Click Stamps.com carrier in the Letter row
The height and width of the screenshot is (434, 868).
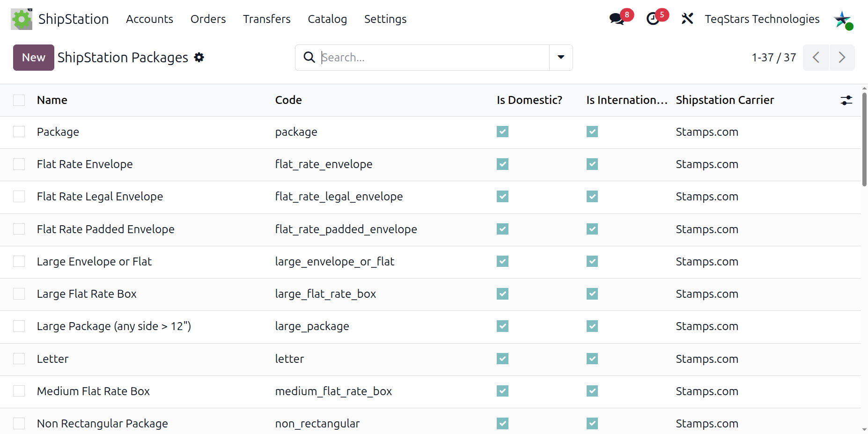coord(707,359)
